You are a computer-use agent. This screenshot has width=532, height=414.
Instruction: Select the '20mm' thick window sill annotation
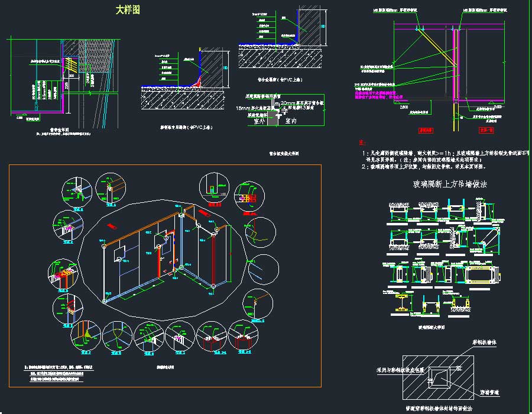point(302,102)
